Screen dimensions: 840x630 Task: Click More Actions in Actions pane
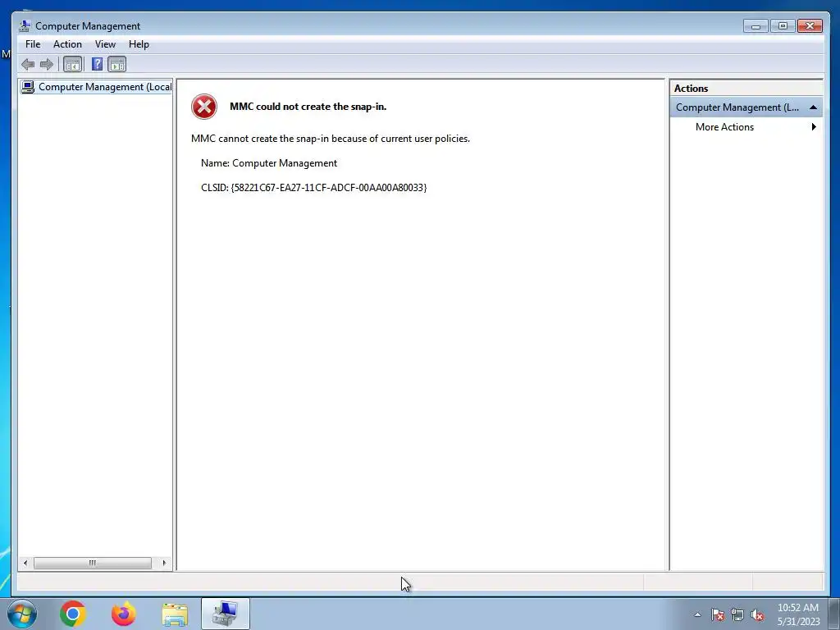click(x=724, y=127)
